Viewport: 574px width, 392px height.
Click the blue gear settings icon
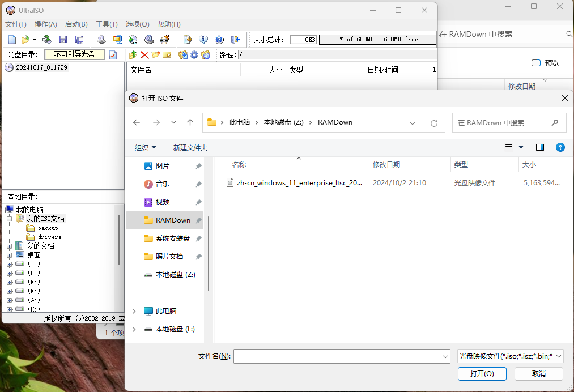tap(194, 55)
